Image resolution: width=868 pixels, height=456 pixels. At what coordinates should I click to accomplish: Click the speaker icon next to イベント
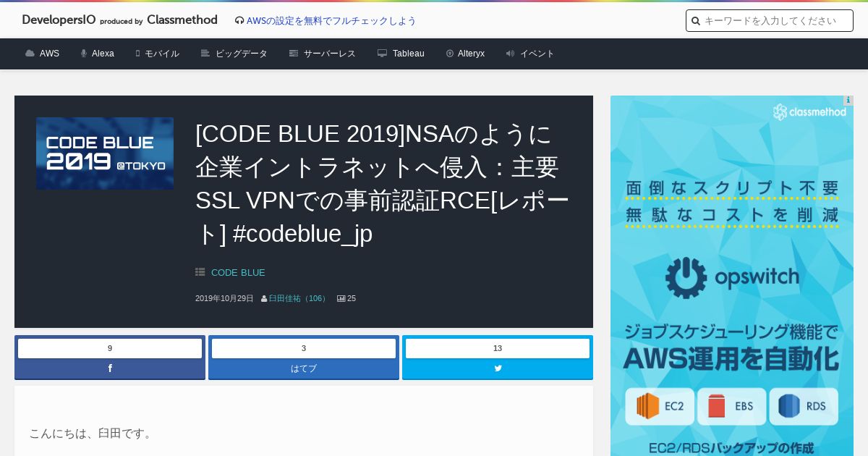(x=510, y=54)
